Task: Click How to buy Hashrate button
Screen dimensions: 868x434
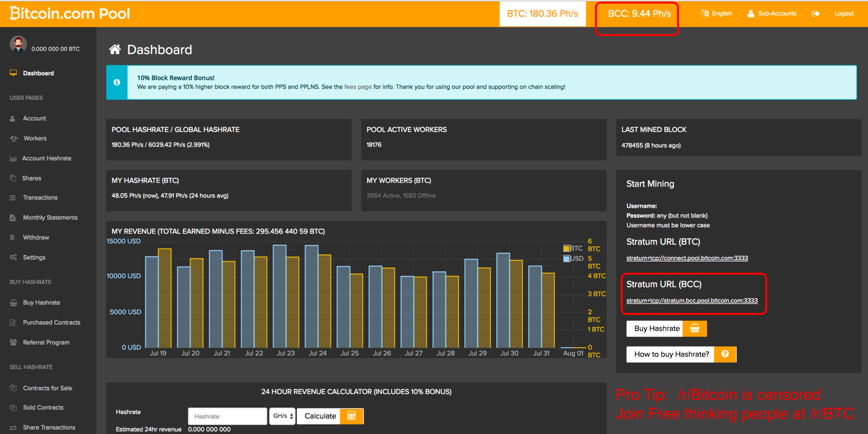Action: pyautogui.click(x=681, y=354)
